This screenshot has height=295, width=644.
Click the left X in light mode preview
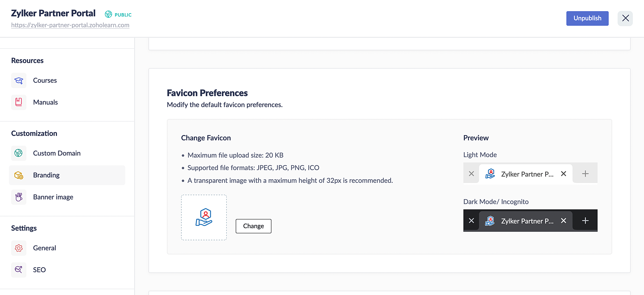pyautogui.click(x=471, y=174)
